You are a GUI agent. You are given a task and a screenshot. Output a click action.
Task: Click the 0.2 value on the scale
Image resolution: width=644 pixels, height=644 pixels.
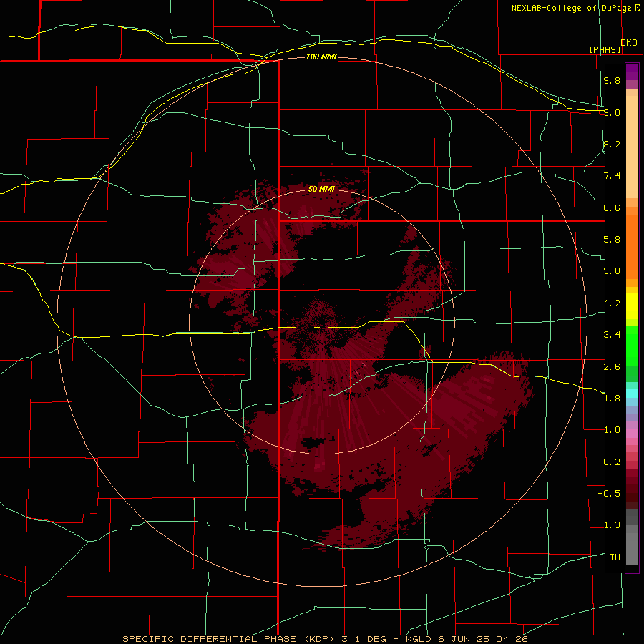(612, 462)
